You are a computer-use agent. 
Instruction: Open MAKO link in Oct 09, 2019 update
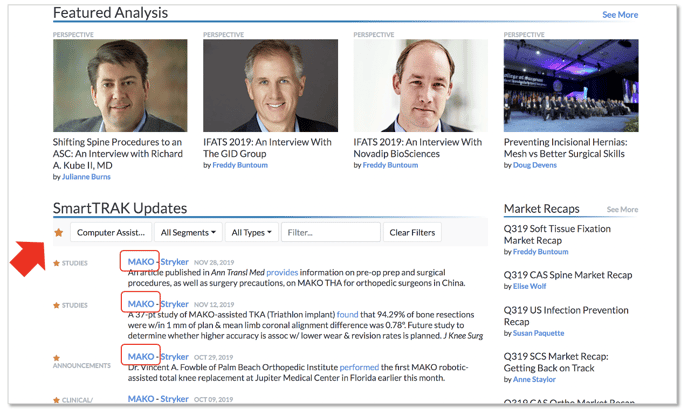coord(141,398)
